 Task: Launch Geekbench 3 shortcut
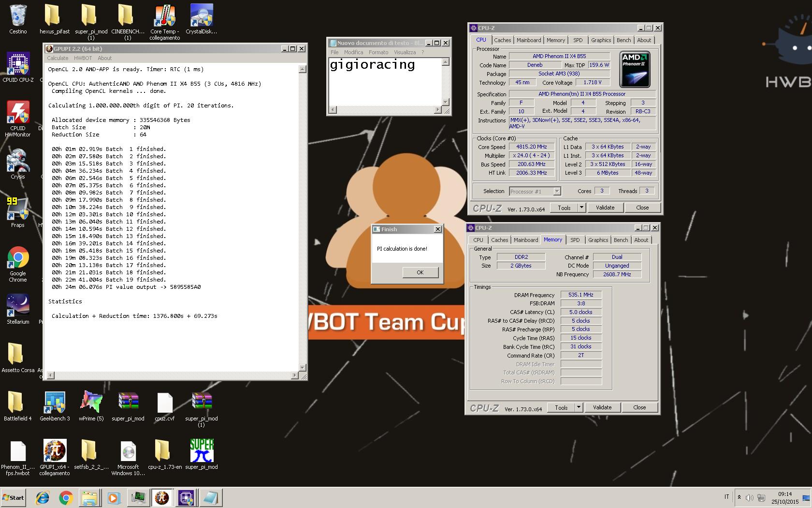point(55,406)
